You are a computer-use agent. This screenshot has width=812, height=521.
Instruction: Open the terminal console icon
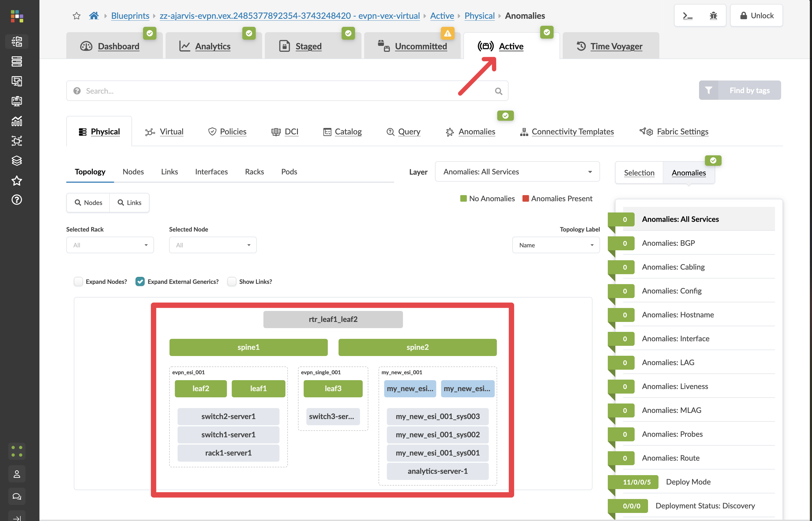pos(688,16)
